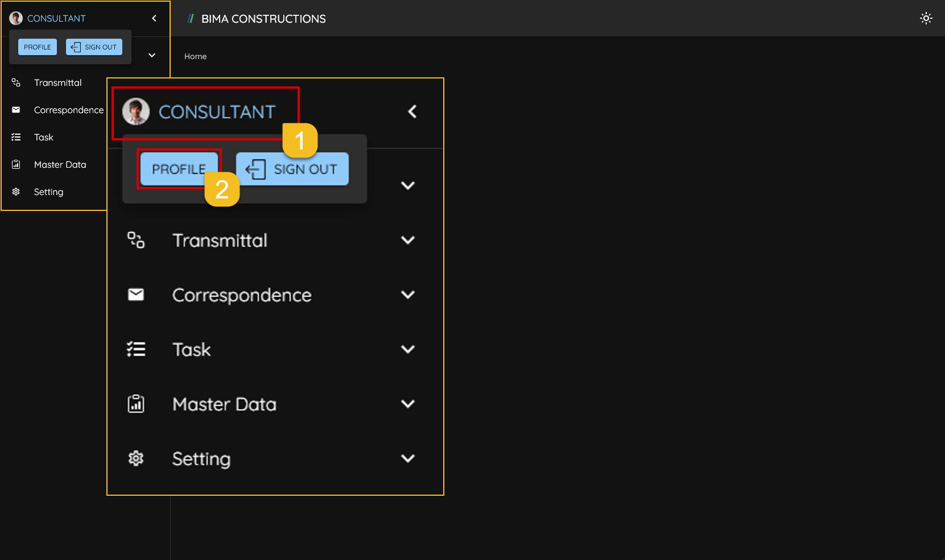
Task: Click the large consultant avatar photo
Action: 136,111
